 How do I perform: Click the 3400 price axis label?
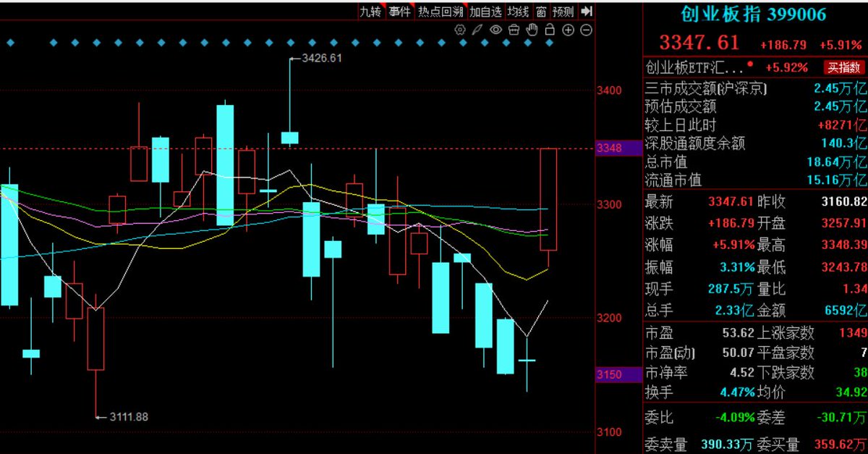(610, 91)
